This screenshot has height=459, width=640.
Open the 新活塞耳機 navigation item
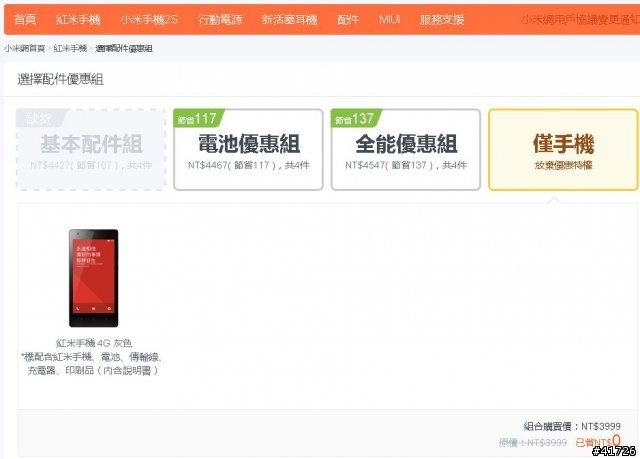289,19
